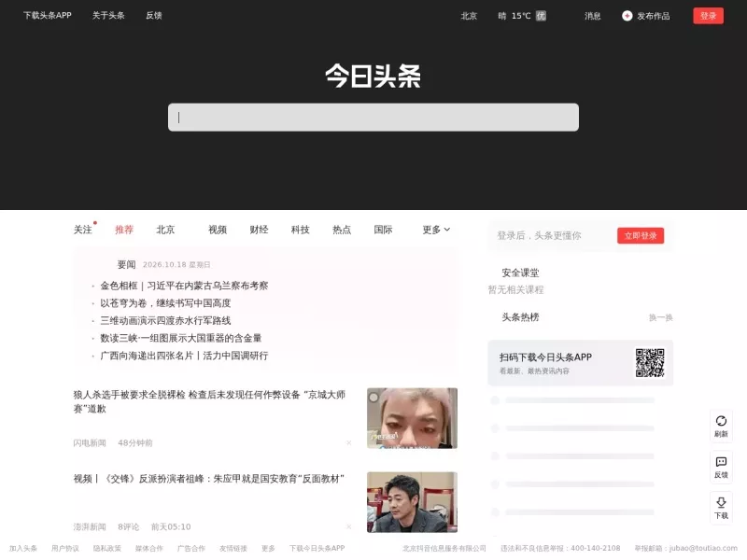Click the refresh (刷新) icon

(x=721, y=421)
